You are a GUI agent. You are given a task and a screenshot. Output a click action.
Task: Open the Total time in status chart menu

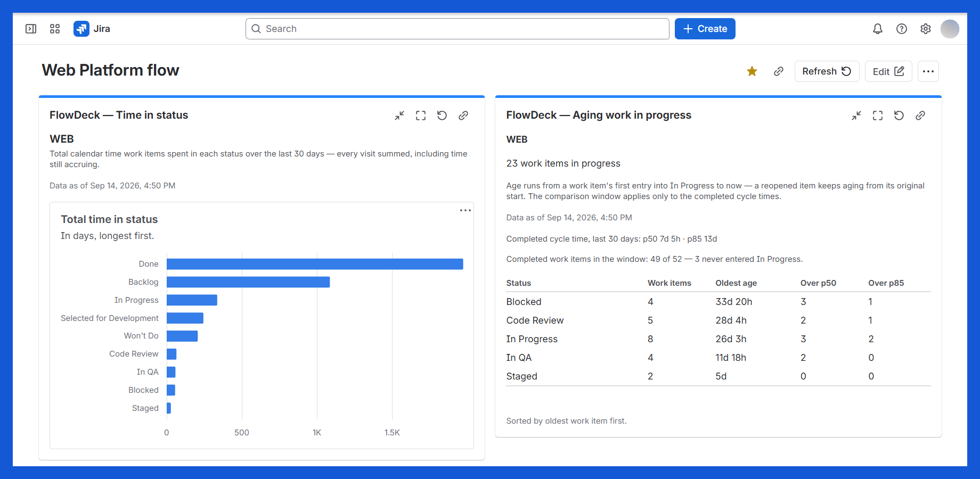[x=466, y=210]
